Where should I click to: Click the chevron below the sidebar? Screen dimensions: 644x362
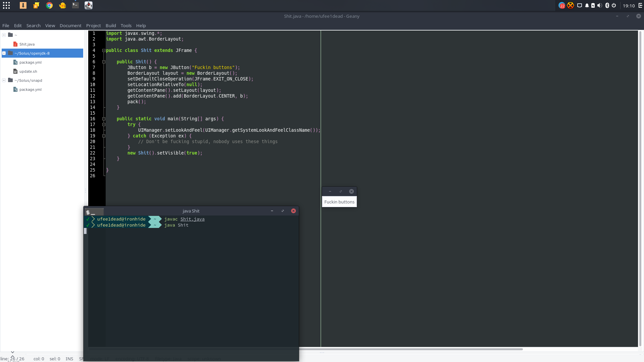tap(12, 352)
